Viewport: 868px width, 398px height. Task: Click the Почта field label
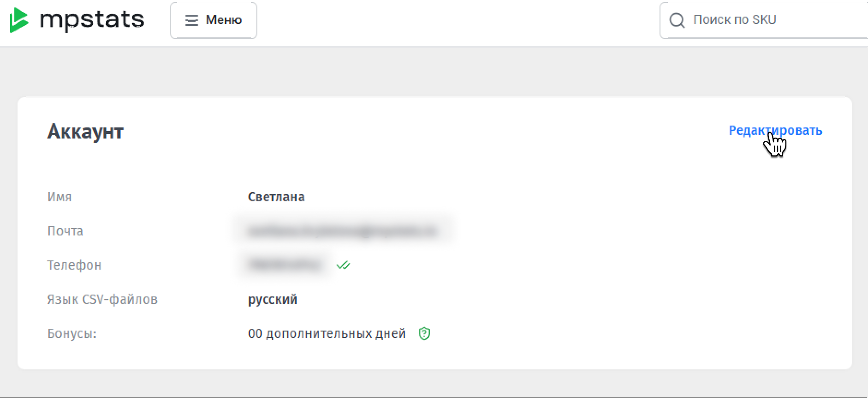coord(65,231)
